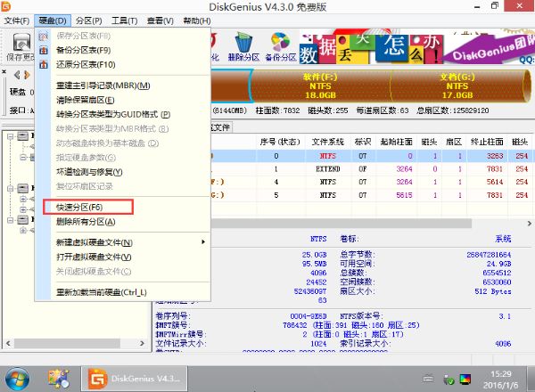
Task: Click the 序号(状态) column header
Action: 280,142
